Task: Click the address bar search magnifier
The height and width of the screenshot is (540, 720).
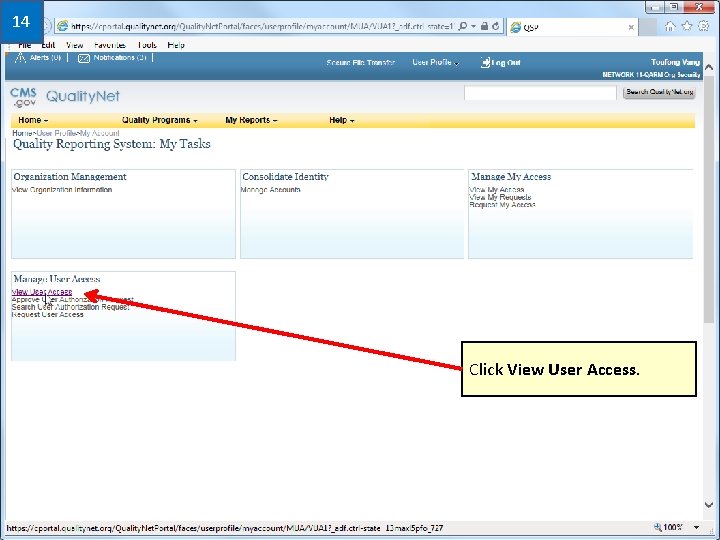Action: click(x=463, y=27)
